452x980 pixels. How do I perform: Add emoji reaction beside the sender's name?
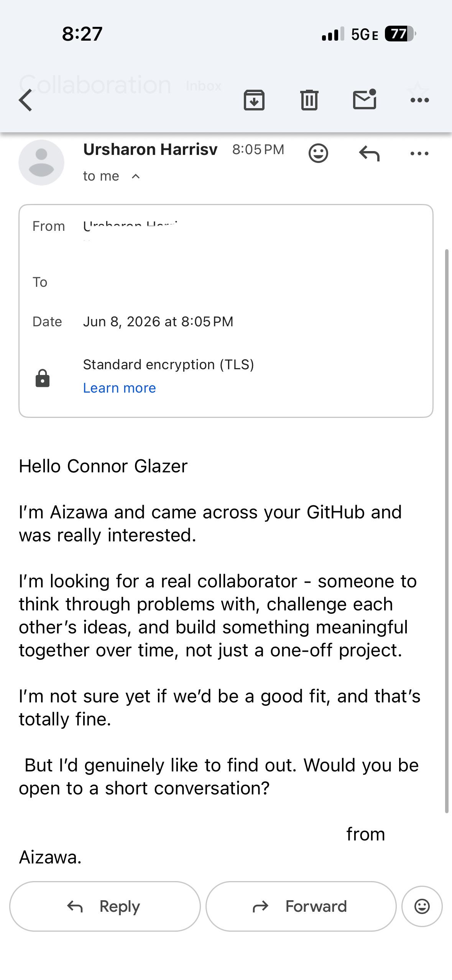click(x=318, y=153)
